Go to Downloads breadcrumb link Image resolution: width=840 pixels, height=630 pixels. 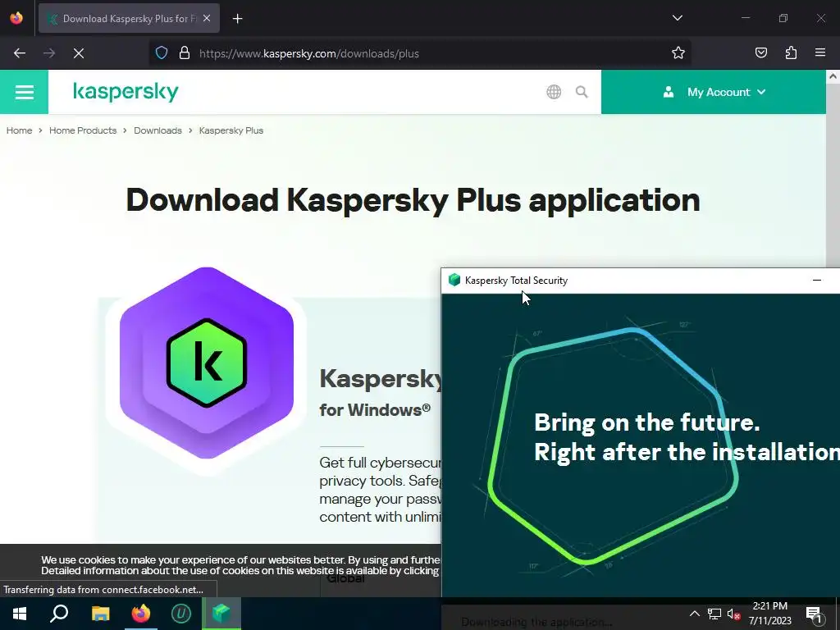(x=157, y=130)
